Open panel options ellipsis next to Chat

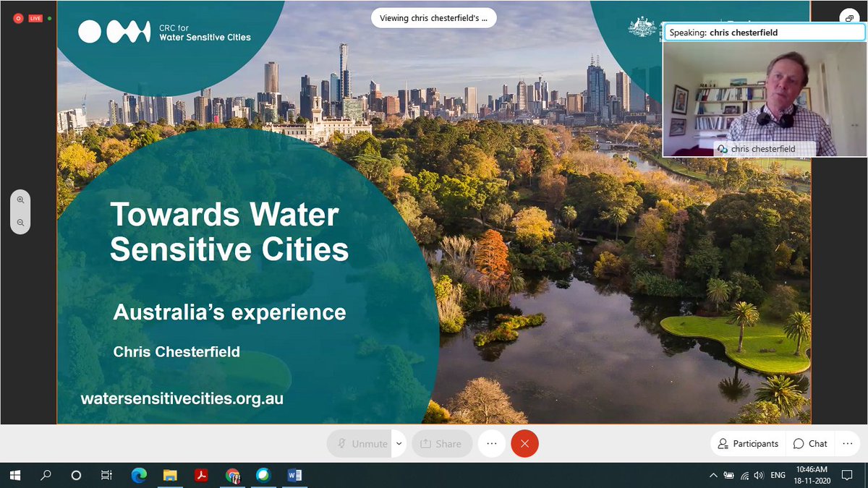pos(848,444)
